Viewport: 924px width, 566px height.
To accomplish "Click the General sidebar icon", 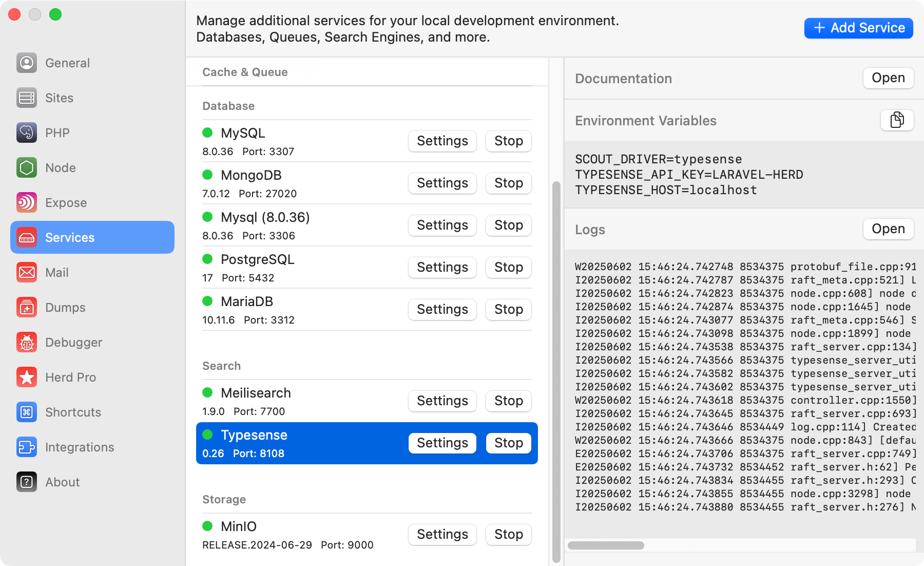I will (x=27, y=63).
